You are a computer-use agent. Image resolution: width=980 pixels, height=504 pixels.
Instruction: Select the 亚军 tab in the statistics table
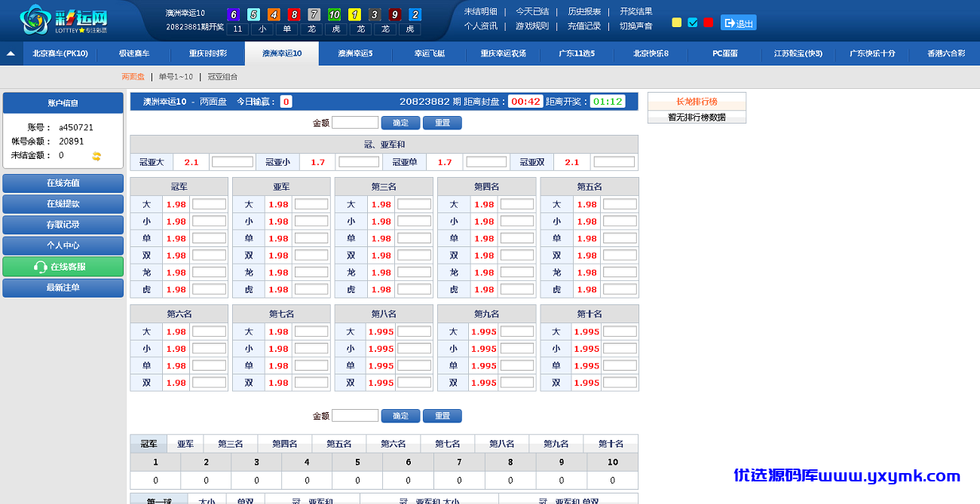point(185,444)
